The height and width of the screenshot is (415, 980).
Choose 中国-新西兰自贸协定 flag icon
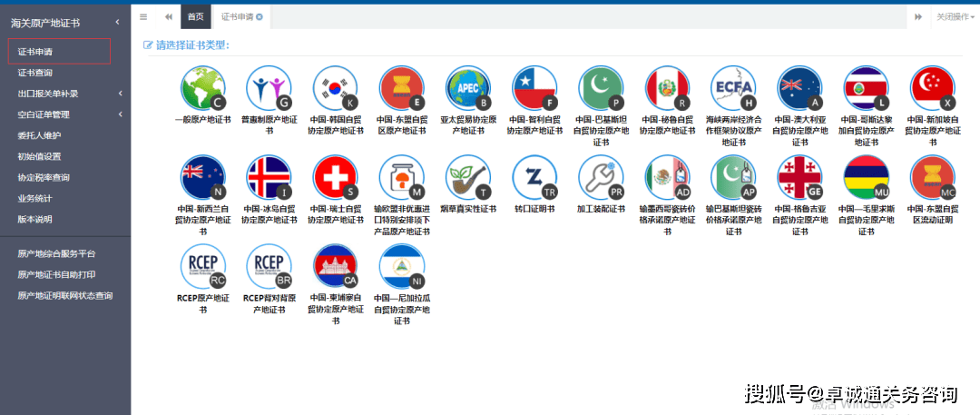click(202, 177)
